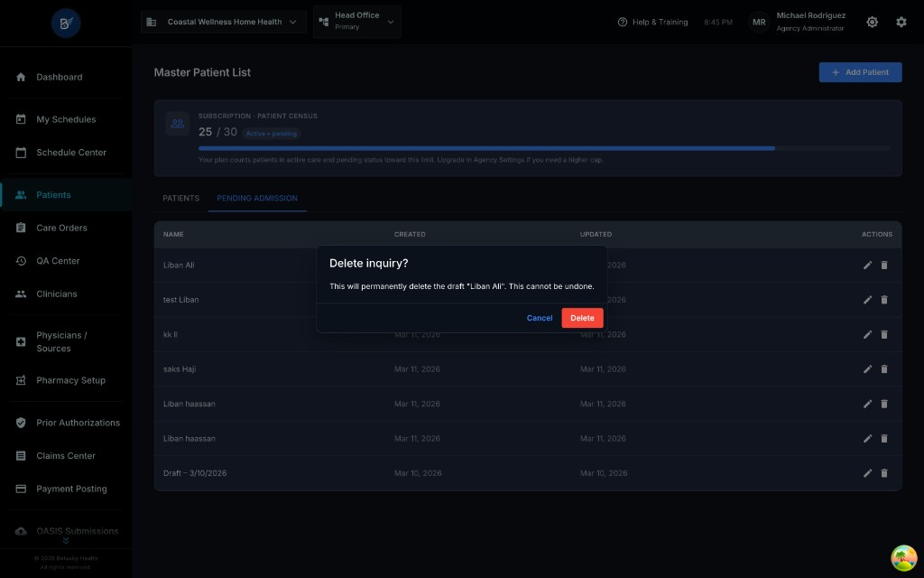This screenshot has width=924, height=578.
Task: Edit the Liban Ali row
Action: 867,265
